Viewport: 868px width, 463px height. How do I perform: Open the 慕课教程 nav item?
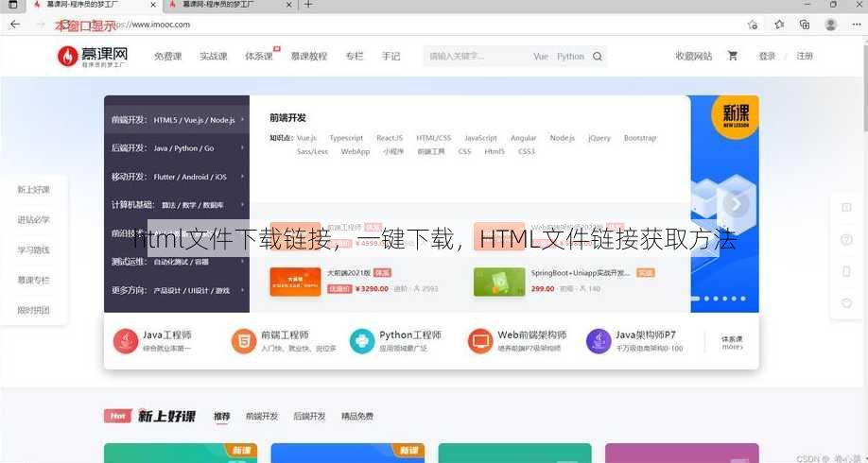coord(309,56)
